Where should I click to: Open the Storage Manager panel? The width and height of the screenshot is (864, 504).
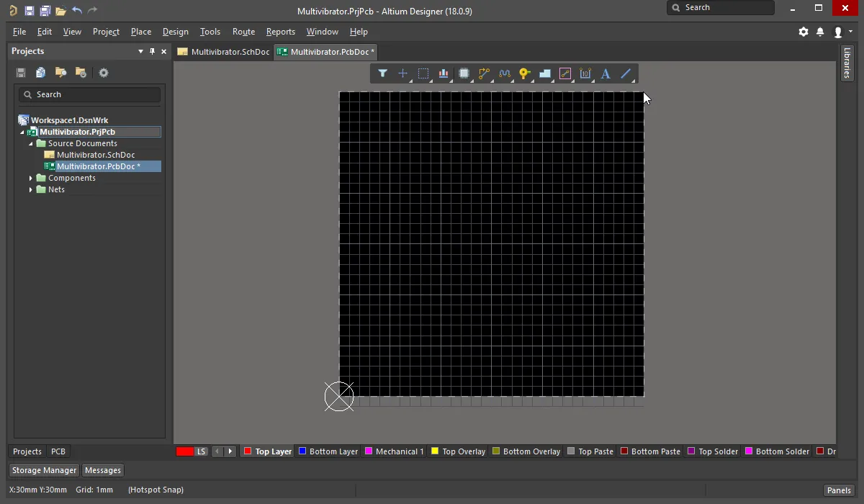coord(44,470)
